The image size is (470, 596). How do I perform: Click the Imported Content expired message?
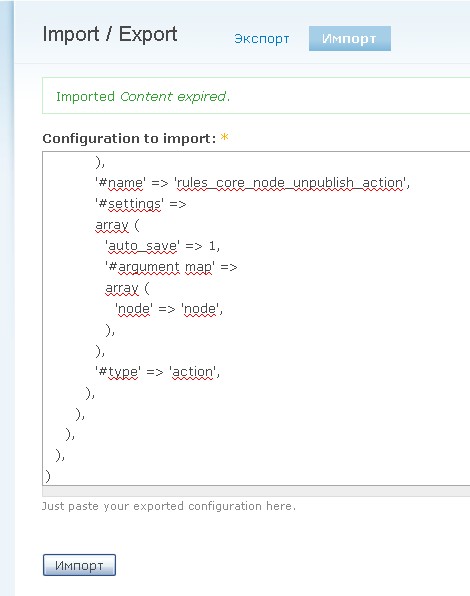tap(143, 97)
